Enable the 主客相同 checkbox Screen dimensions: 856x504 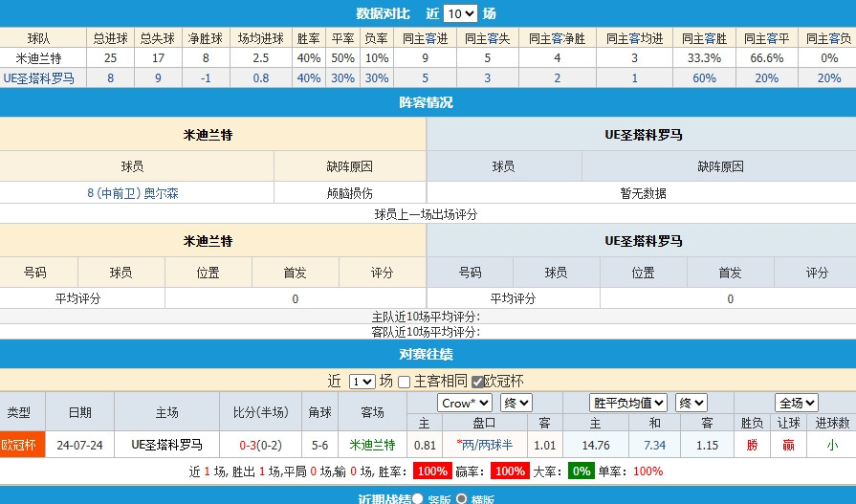[404, 382]
